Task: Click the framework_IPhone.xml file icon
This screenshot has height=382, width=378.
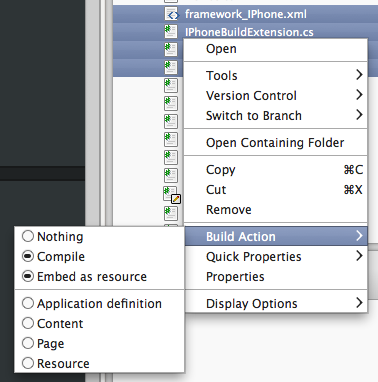Action: coord(171,14)
